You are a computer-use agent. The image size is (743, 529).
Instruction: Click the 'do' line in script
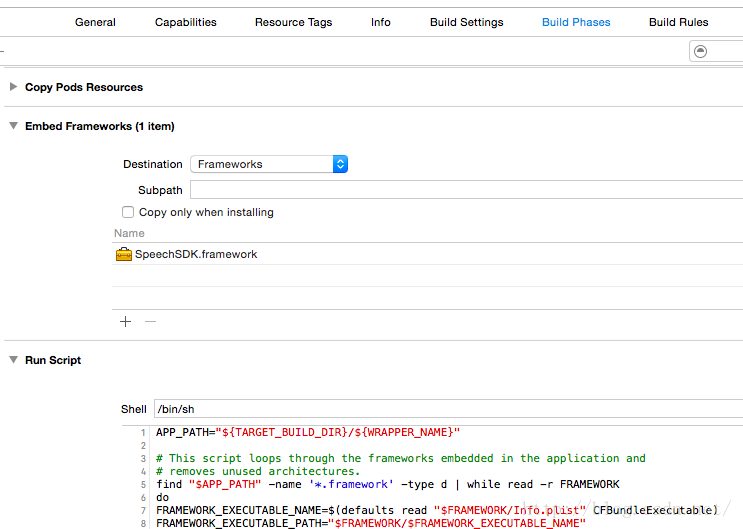pos(163,497)
